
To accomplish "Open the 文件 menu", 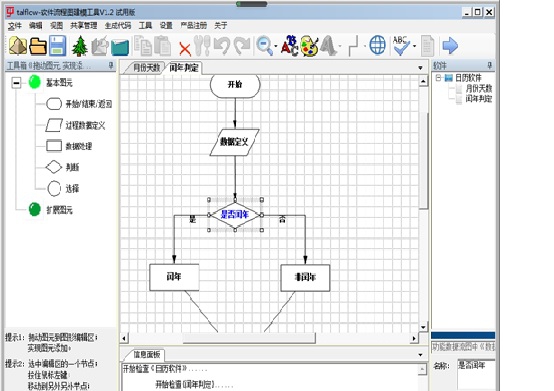I will pyautogui.click(x=15, y=25).
